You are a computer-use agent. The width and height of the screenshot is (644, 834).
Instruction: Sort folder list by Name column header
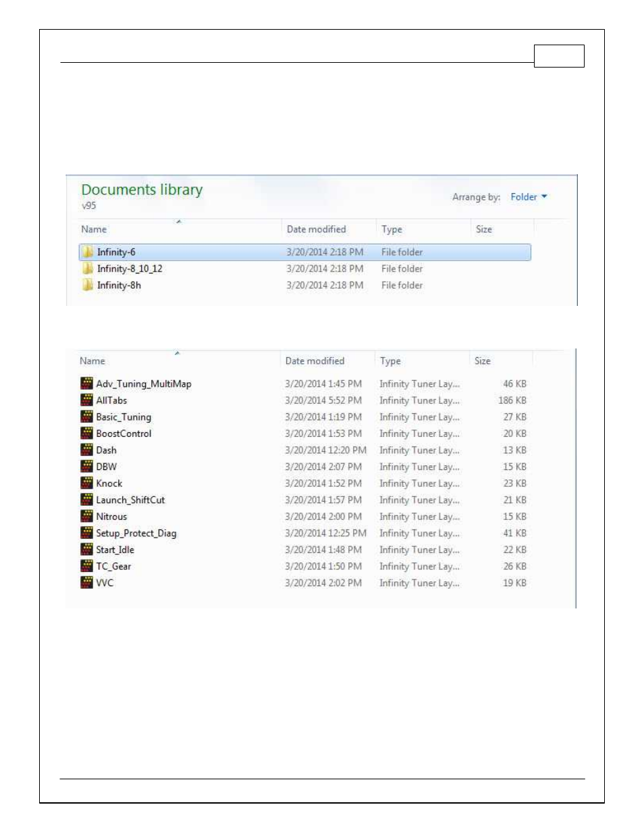click(94, 230)
